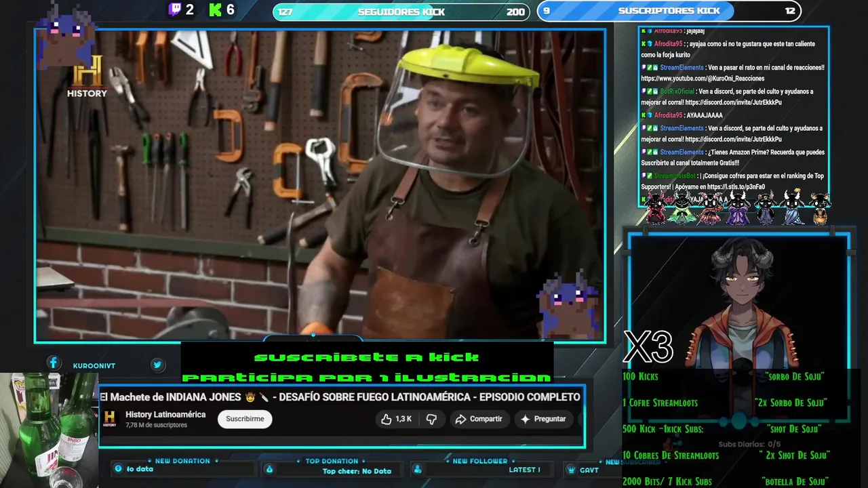
Task: Click the '500 Kick -1kick Subs:' reward text
Action: [x=663, y=429]
